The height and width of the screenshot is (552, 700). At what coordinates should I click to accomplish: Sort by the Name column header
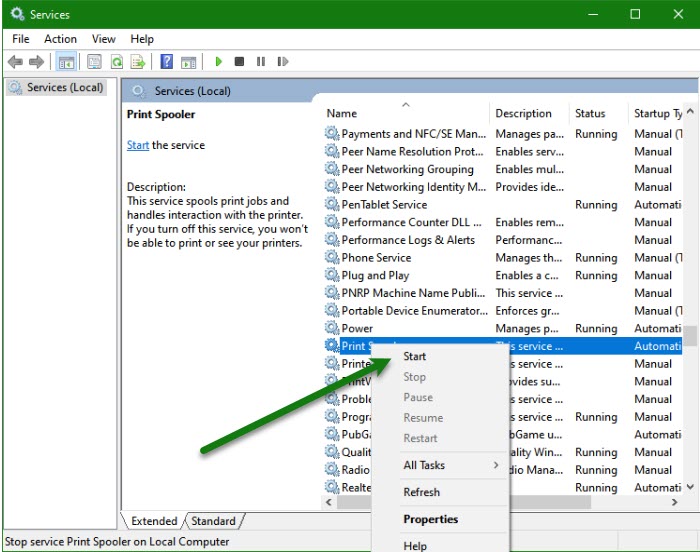tap(342, 113)
